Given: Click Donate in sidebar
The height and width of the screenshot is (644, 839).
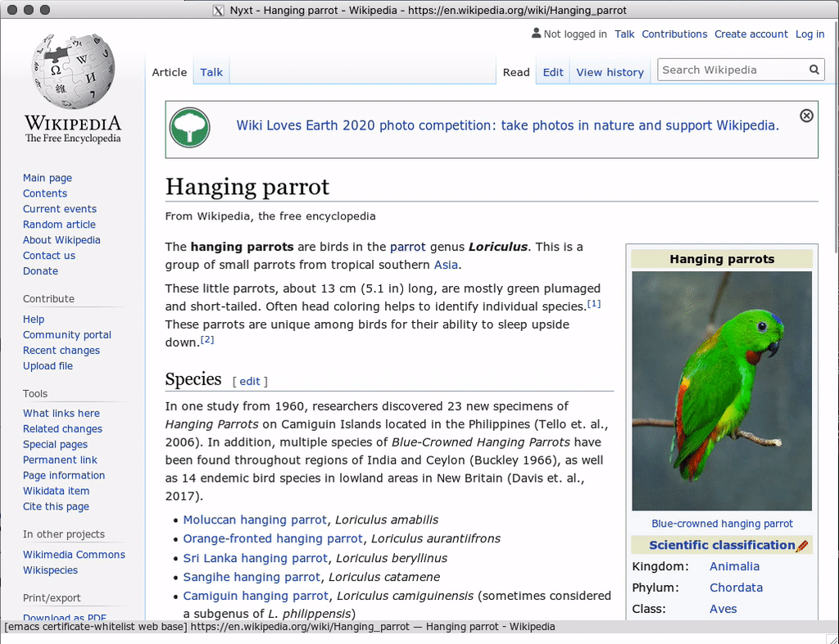Looking at the screenshot, I should coord(40,270).
